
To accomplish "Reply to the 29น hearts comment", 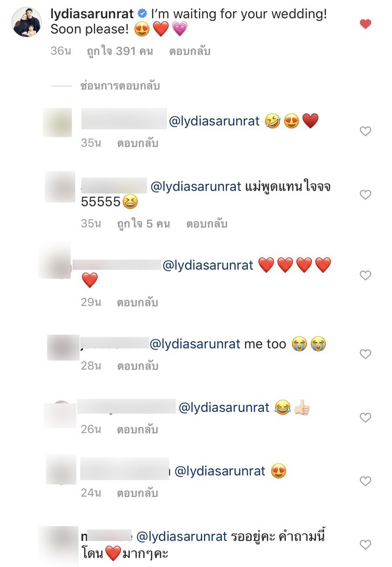I will pos(137,302).
